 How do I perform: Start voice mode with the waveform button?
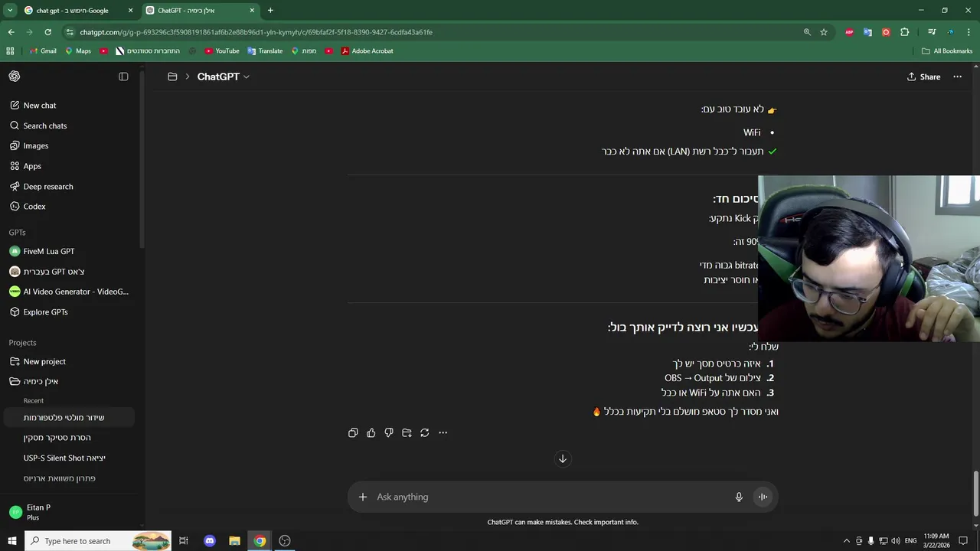pos(763,497)
